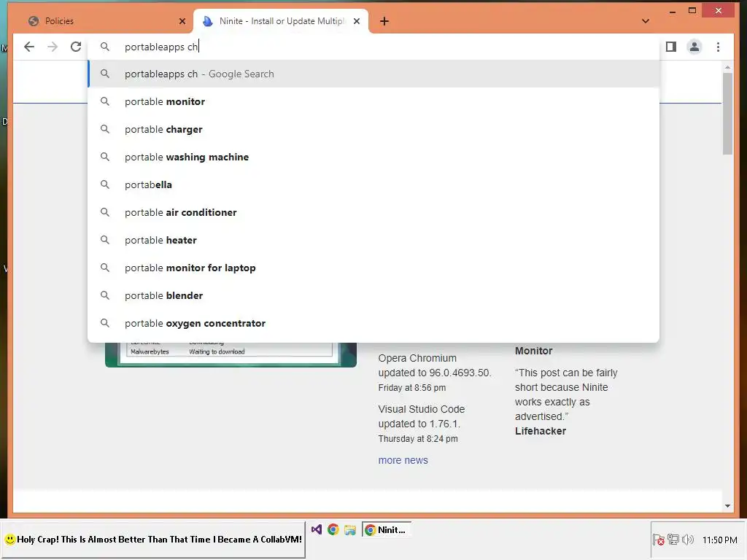This screenshot has height=560, width=747.
Task: Click the search icon beside 'portable heater'
Action: click(x=105, y=239)
